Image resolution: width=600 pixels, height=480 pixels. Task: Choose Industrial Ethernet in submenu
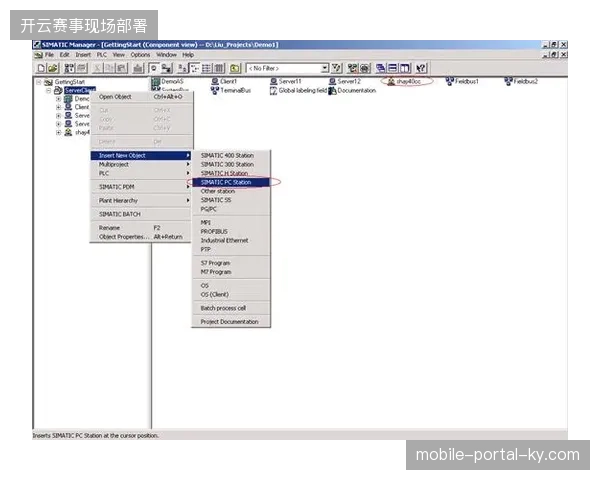(x=231, y=240)
